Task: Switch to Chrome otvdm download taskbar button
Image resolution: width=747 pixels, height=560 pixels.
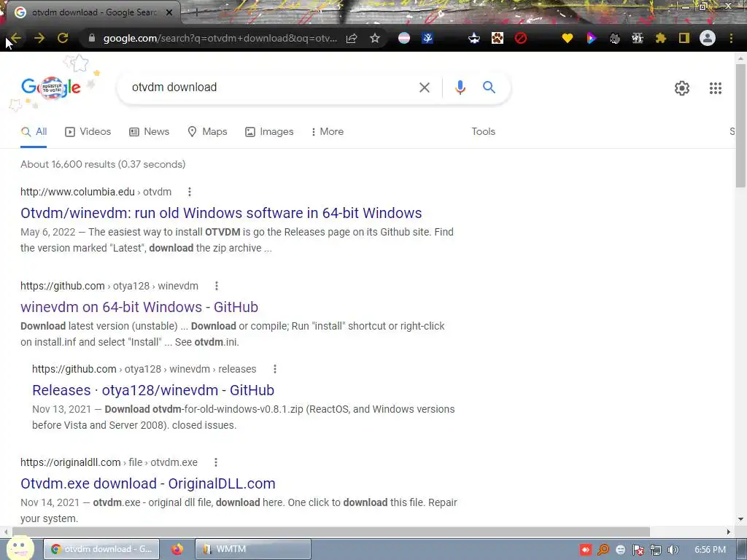Action: click(x=101, y=549)
